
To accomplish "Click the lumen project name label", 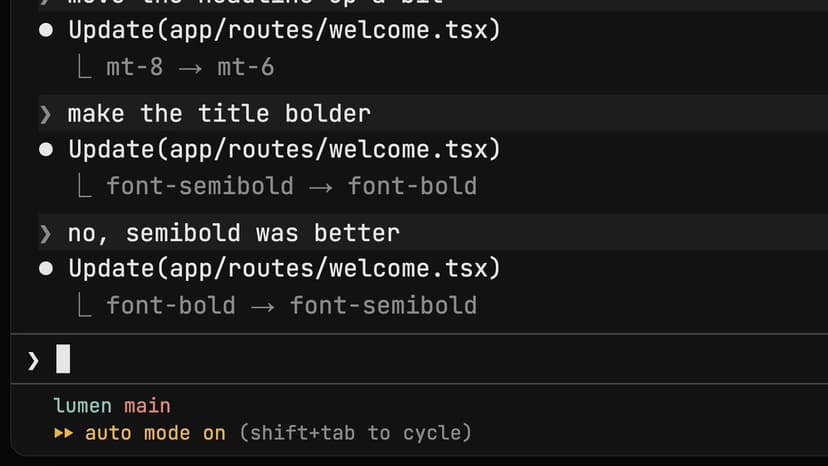I will point(82,406).
